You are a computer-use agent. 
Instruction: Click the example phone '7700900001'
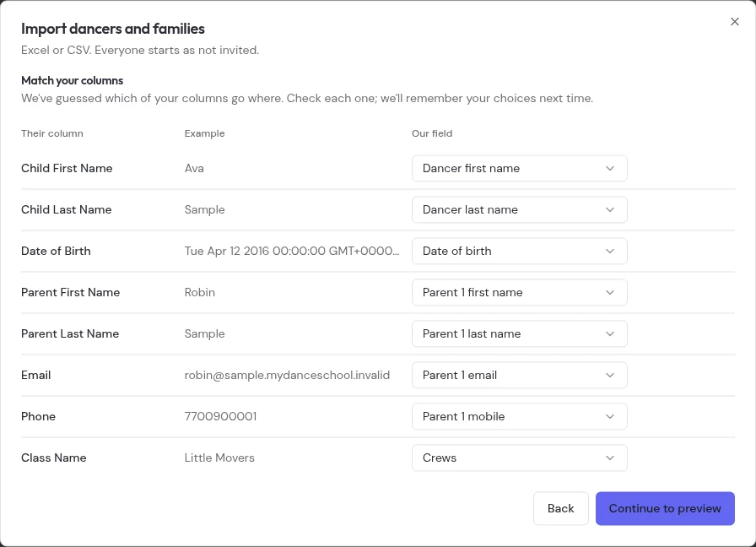coord(220,417)
